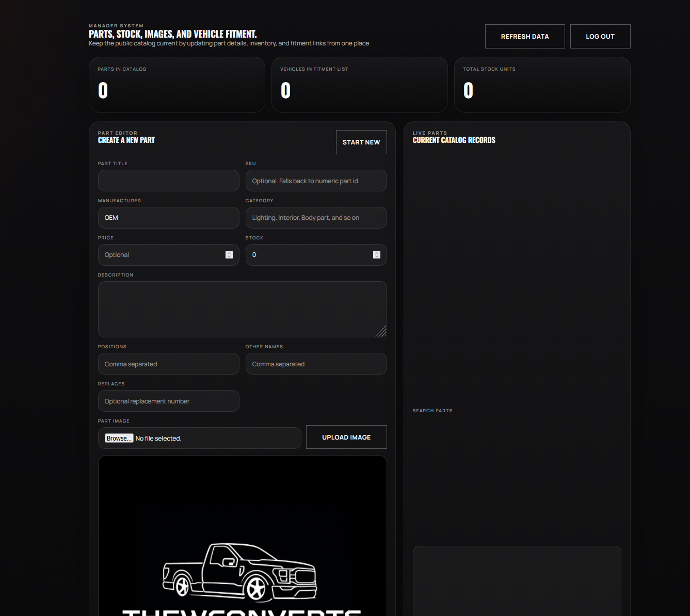This screenshot has height=616, width=690.
Task: Click the 'Search Parts' label
Action: point(432,411)
